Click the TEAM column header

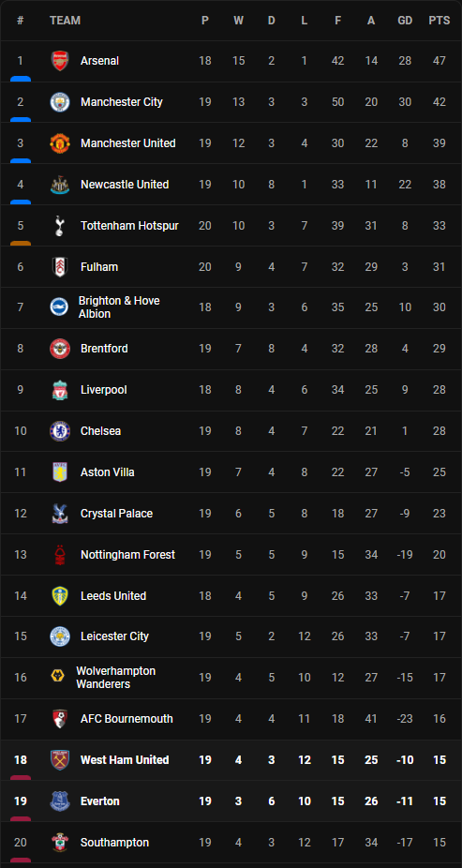click(65, 21)
